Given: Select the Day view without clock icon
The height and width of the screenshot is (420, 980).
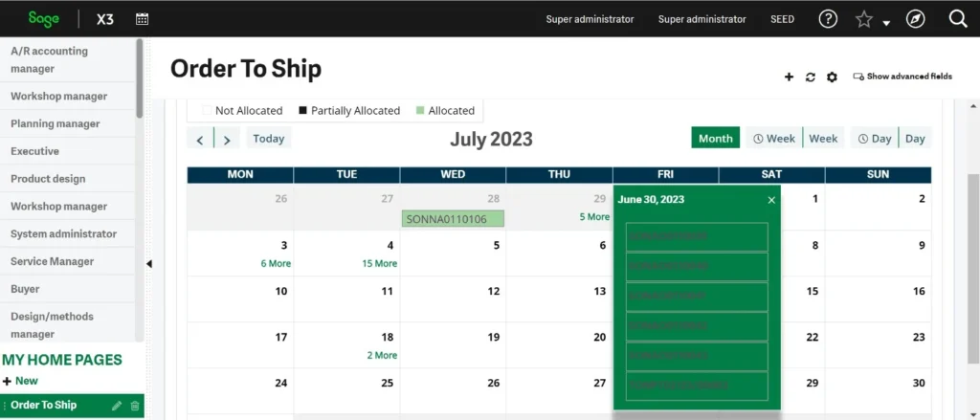Looking at the screenshot, I should [x=915, y=139].
